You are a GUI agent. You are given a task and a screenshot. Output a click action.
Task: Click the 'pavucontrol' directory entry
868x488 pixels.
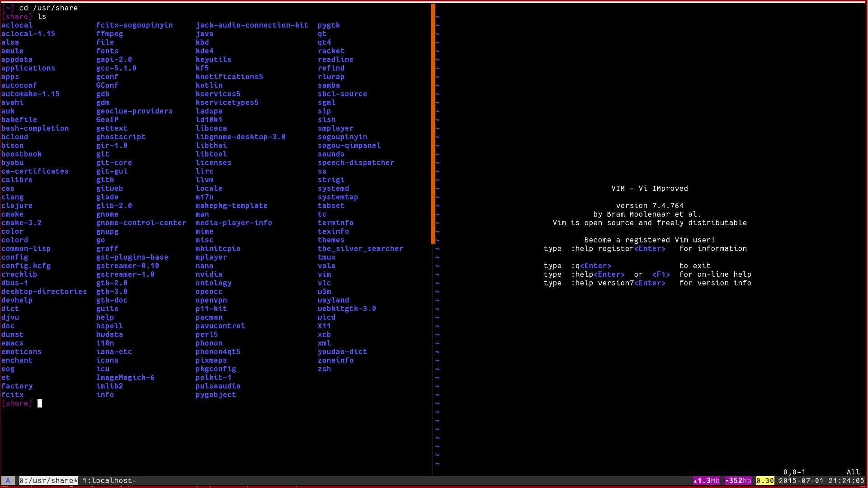[220, 326]
